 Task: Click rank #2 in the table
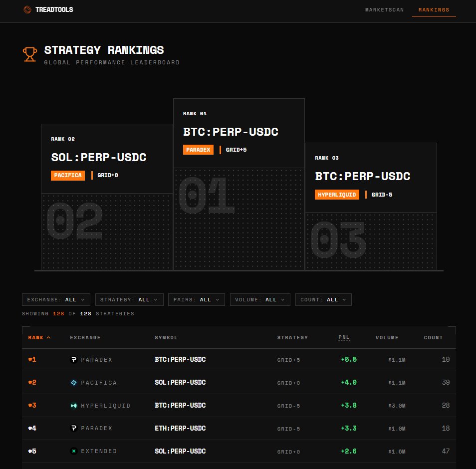(x=32, y=383)
